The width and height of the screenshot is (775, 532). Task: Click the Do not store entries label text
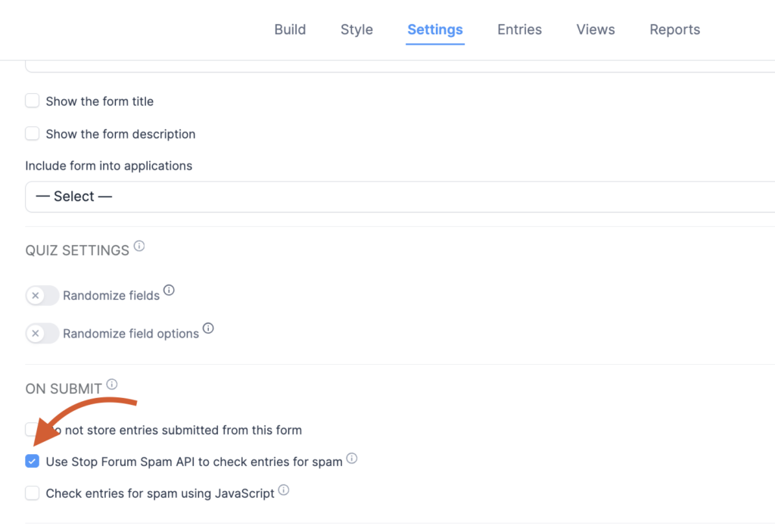tap(174, 430)
